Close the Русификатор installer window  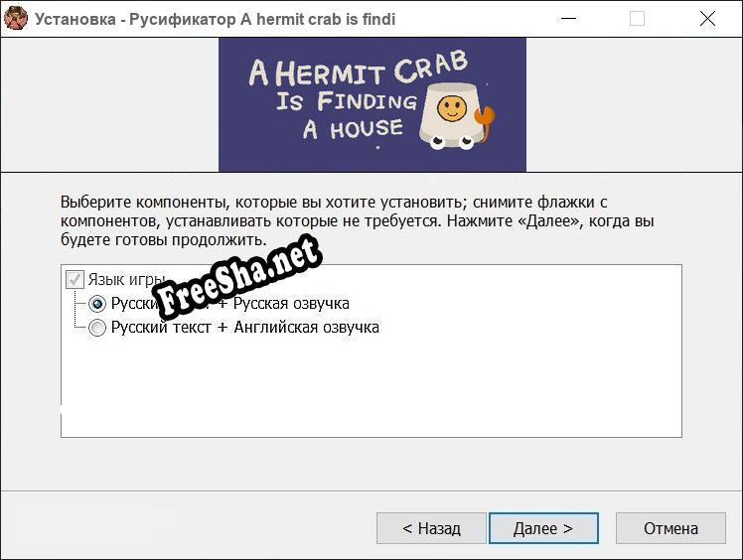[x=707, y=18]
